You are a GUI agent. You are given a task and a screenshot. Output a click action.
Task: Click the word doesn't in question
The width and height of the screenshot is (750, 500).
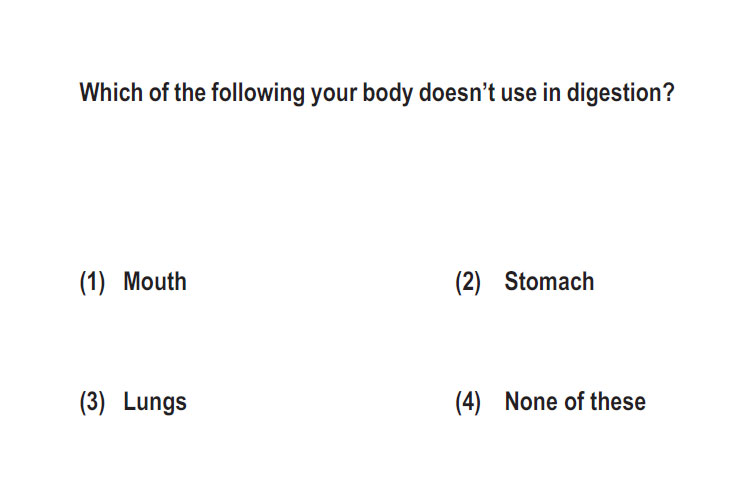pyautogui.click(x=457, y=92)
